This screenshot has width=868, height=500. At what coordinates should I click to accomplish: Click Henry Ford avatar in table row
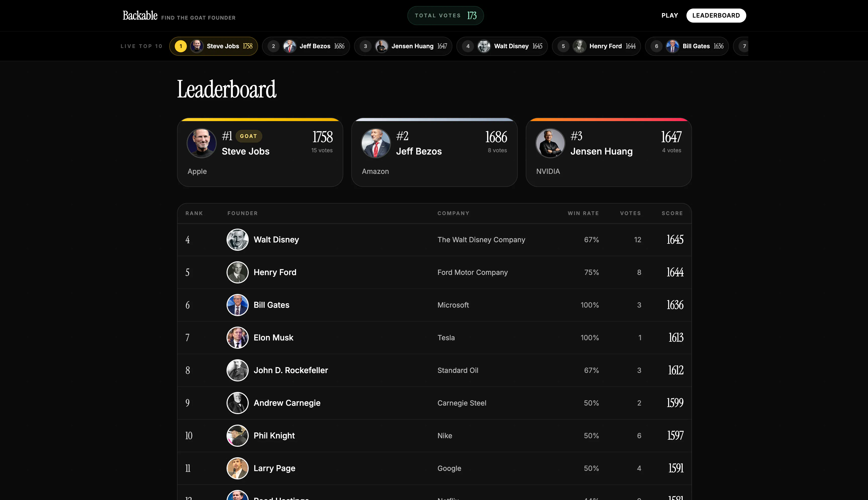(x=237, y=272)
